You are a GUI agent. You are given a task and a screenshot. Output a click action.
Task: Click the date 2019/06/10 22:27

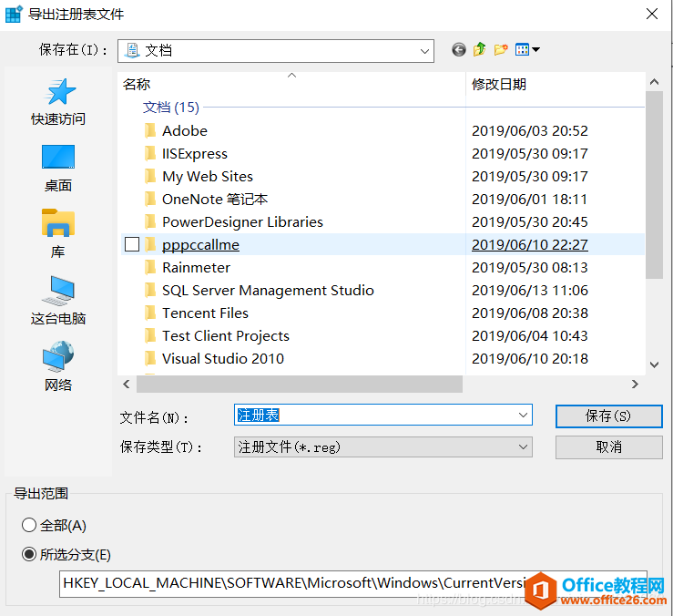click(x=530, y=244)
